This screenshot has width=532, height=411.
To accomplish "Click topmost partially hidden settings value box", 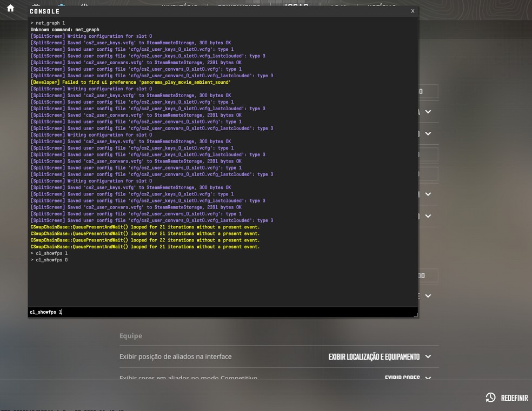I will pyautogui.click(x=428, y=91).
